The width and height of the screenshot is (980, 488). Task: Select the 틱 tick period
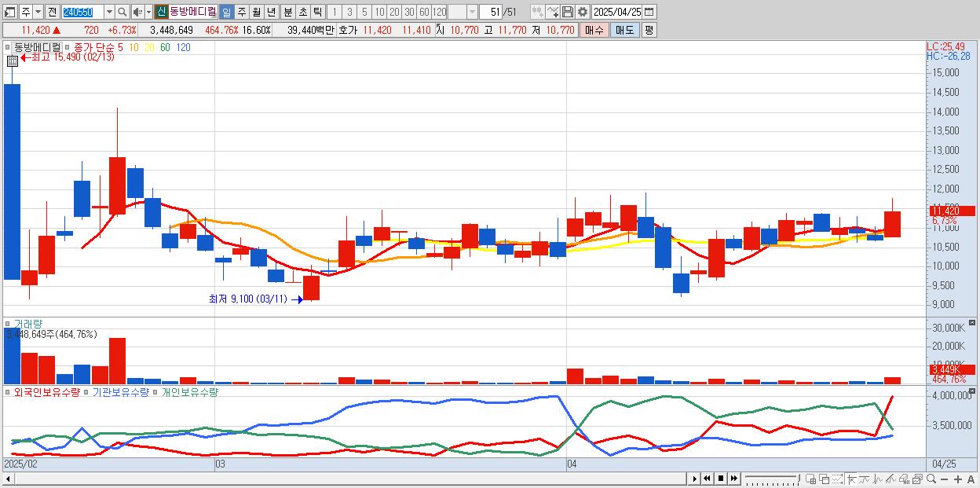pos(317,12)
